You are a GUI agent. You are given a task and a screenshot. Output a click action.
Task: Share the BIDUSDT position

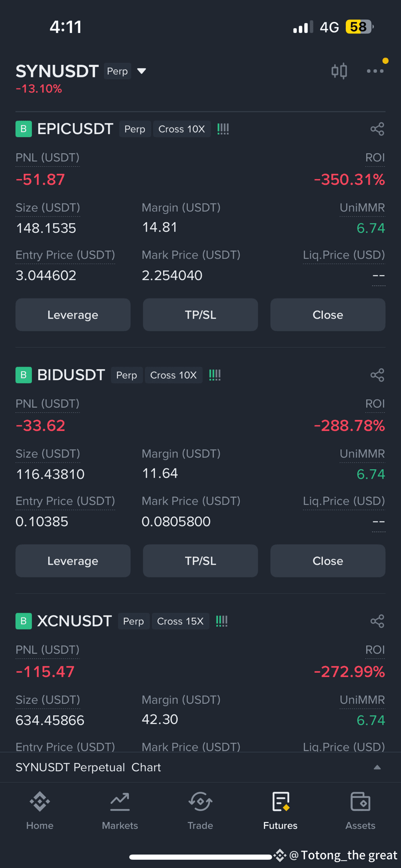coord(377,375)
